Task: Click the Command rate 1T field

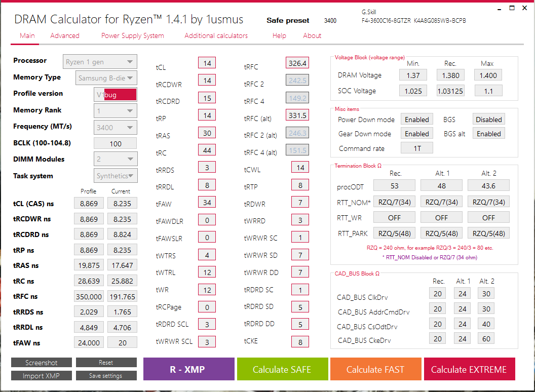Action: click(416, 148)
